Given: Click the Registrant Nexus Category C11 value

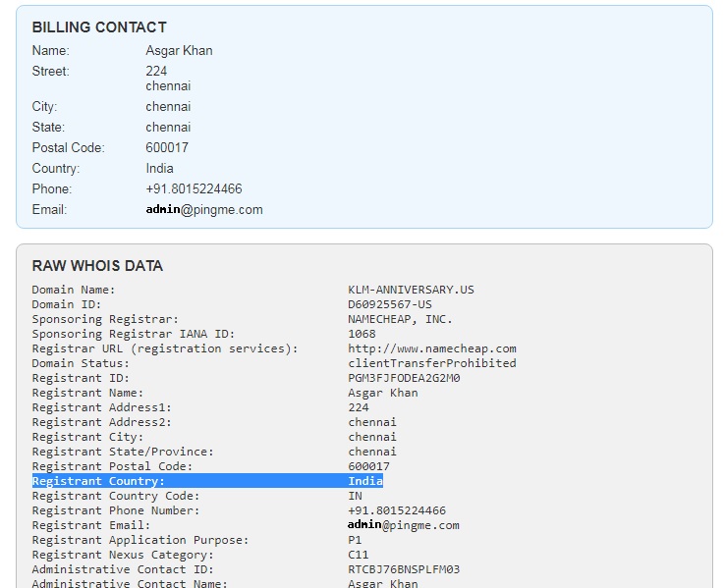Looking at the screenshot, I should pos(358,555).
